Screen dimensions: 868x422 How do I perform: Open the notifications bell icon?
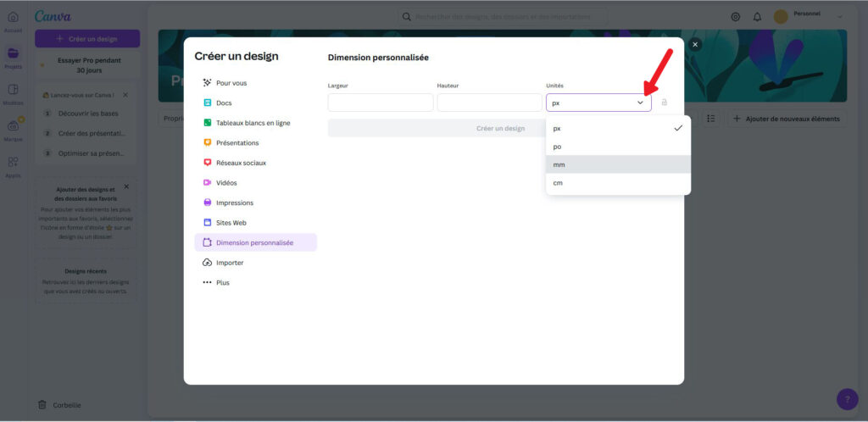click(x=757, y=17)
